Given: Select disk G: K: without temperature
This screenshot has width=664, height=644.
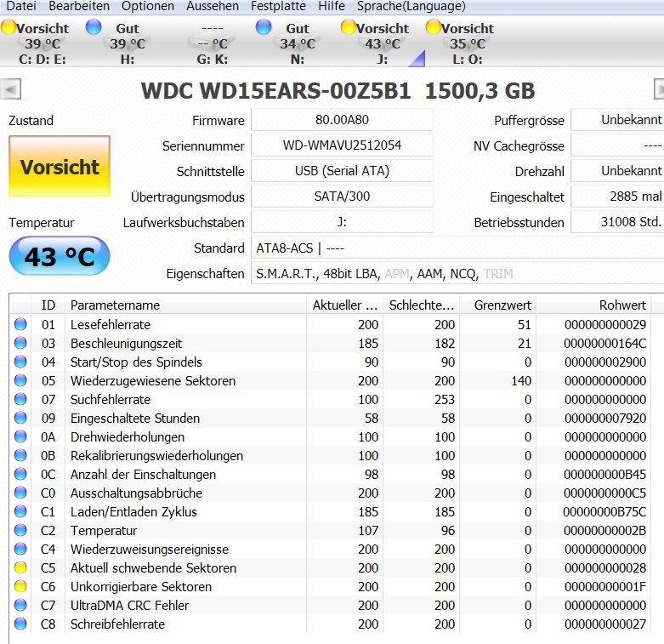Looking at the screenshot, I should pos(213,43).
